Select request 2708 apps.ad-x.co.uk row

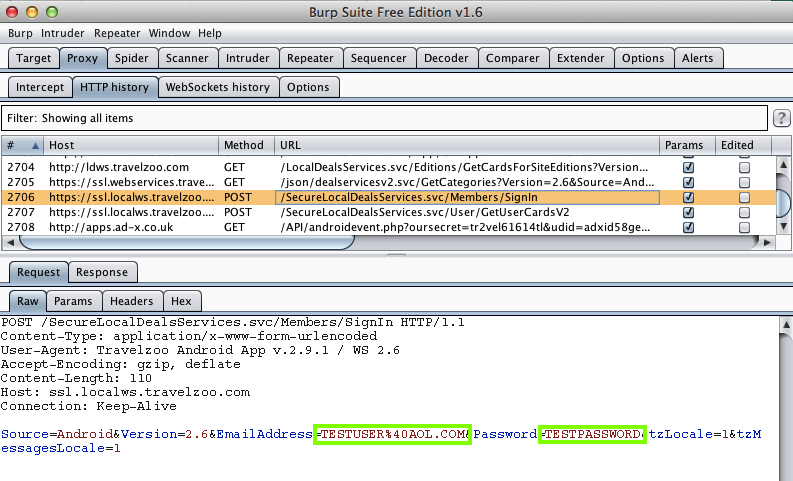click(388, 227)
